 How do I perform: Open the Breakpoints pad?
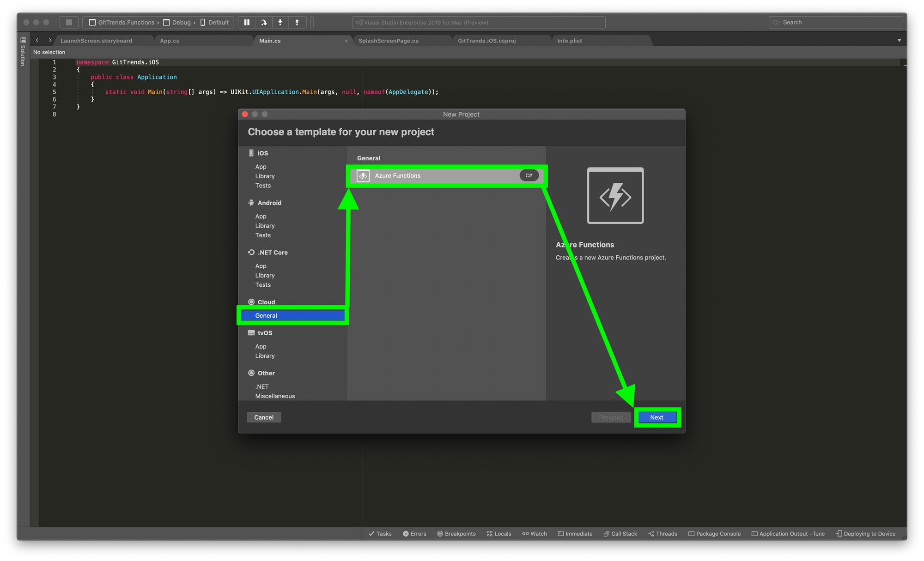pyautogui.click(x=456, y=534)
